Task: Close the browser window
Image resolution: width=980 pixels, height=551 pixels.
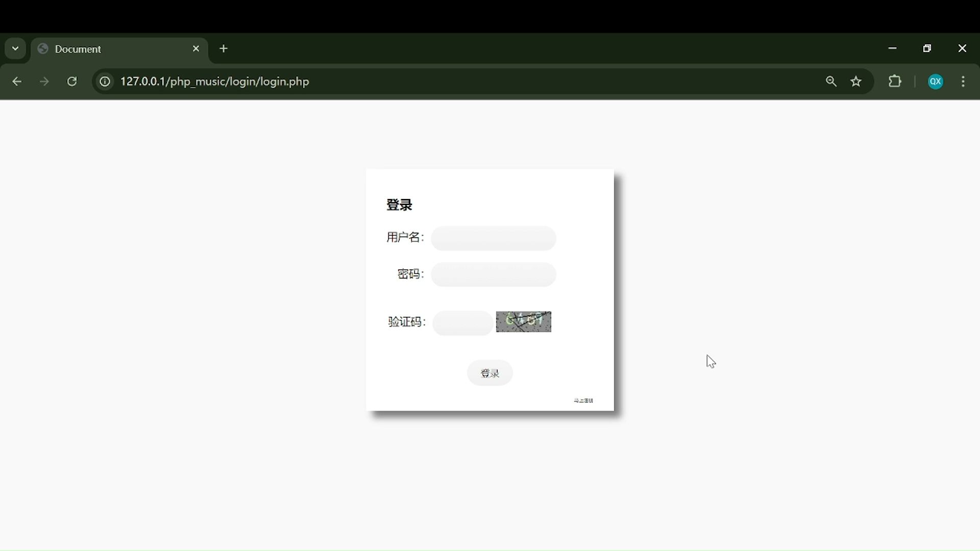Action: pyautogui.click(x=962, y=48)
